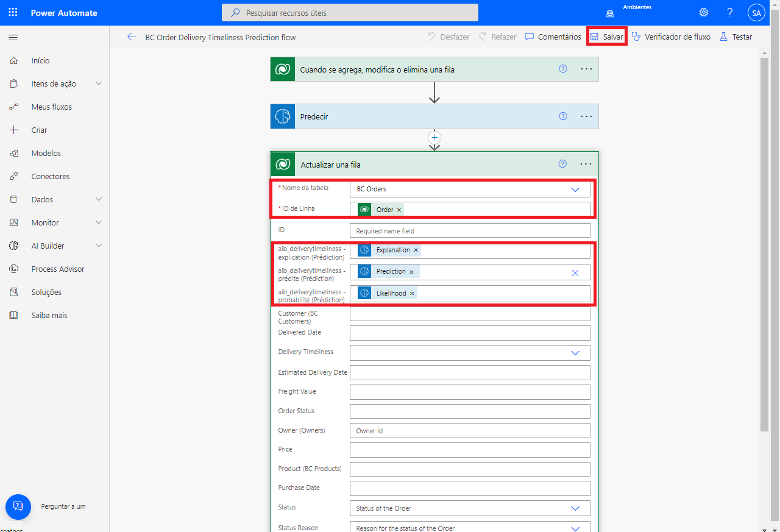The width and height of the screenshot is (780, 532).
Task: Open the Predecir step ellipsis menu
Action: [586, 116]
